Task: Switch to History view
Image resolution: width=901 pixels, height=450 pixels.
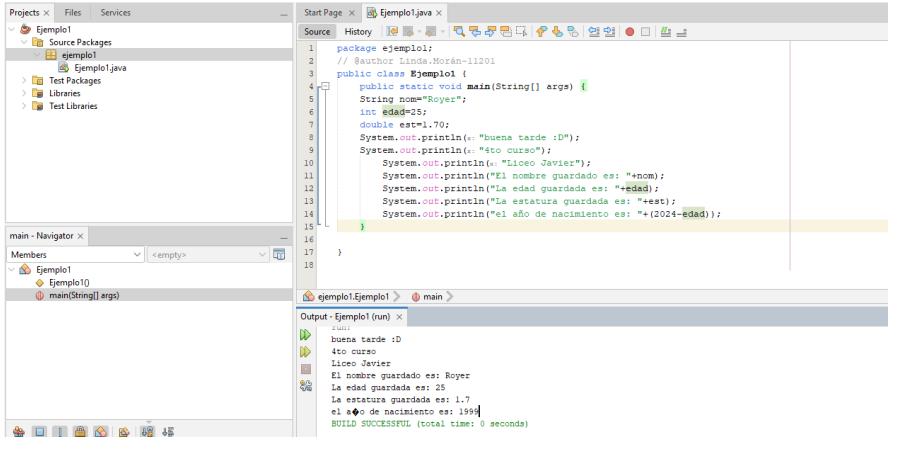Action: click(358, 32)
